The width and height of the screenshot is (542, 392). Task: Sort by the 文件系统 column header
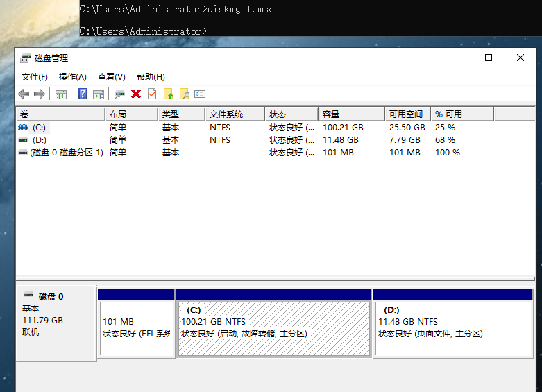pyautogui.click(x=235, y=114)
